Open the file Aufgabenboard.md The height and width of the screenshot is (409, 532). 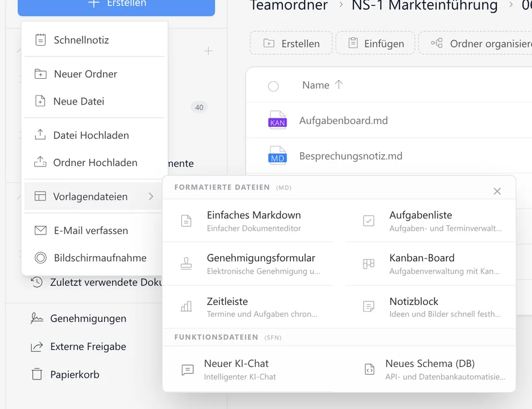click(x=344, y=120)
